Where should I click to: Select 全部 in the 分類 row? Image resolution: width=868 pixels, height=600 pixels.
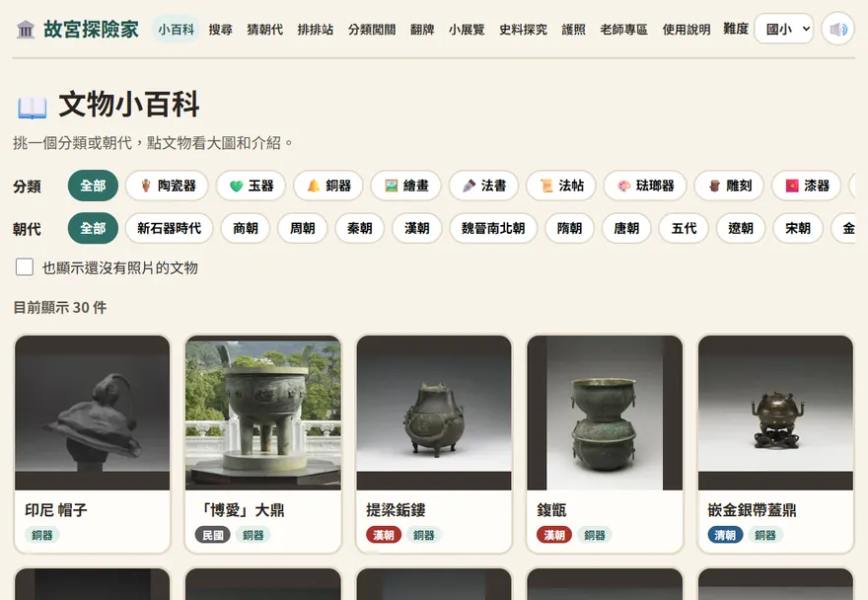point(93,186)
